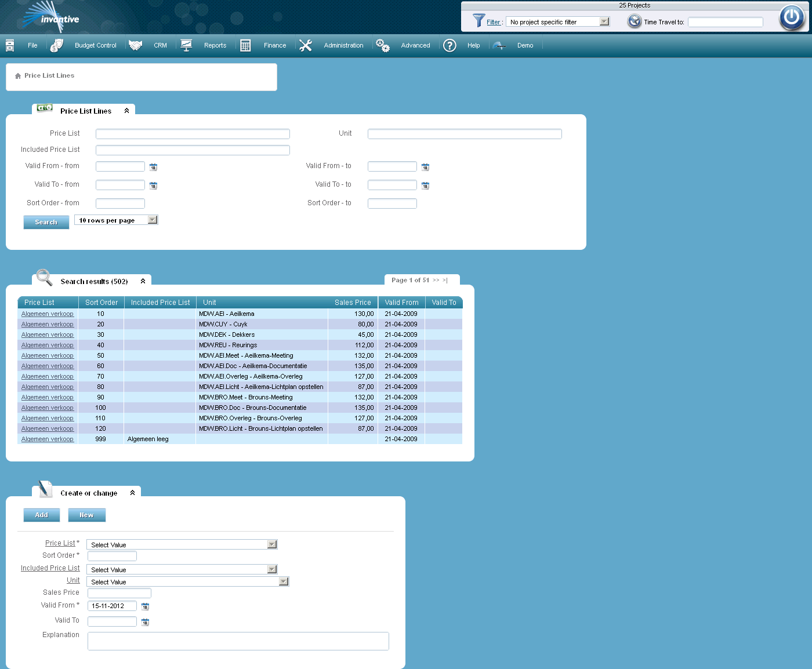Open Algemeen verkoop link for MDW.AEI - Aeilkema

tap(48, 314)
